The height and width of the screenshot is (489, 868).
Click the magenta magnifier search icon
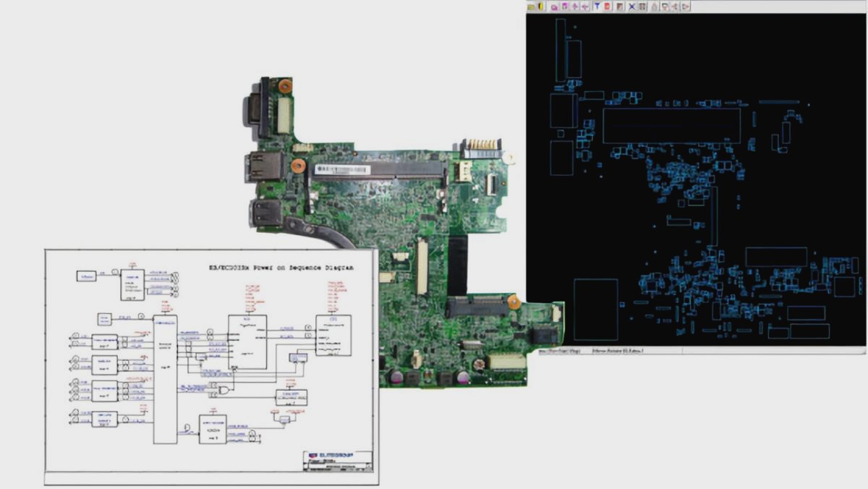pos(555,7)
